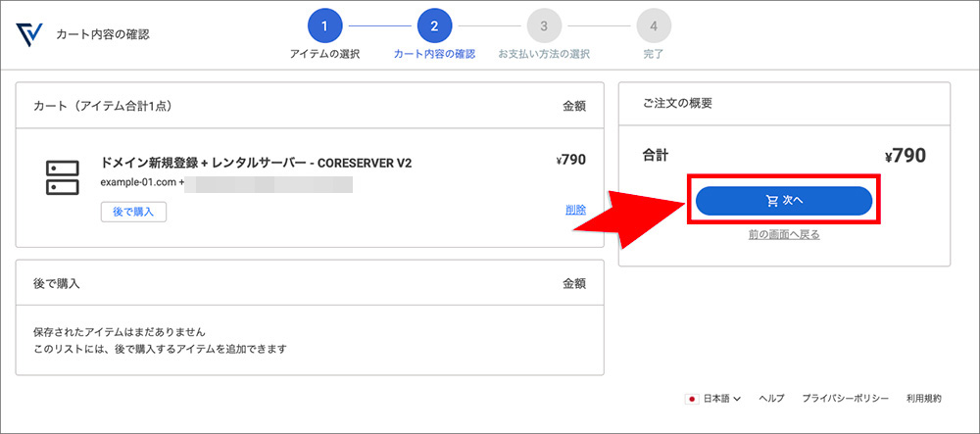The width and height of the screenshot is (980, 434).
Task: Click the ¥790 total in order summary
Action: [905, 156]
